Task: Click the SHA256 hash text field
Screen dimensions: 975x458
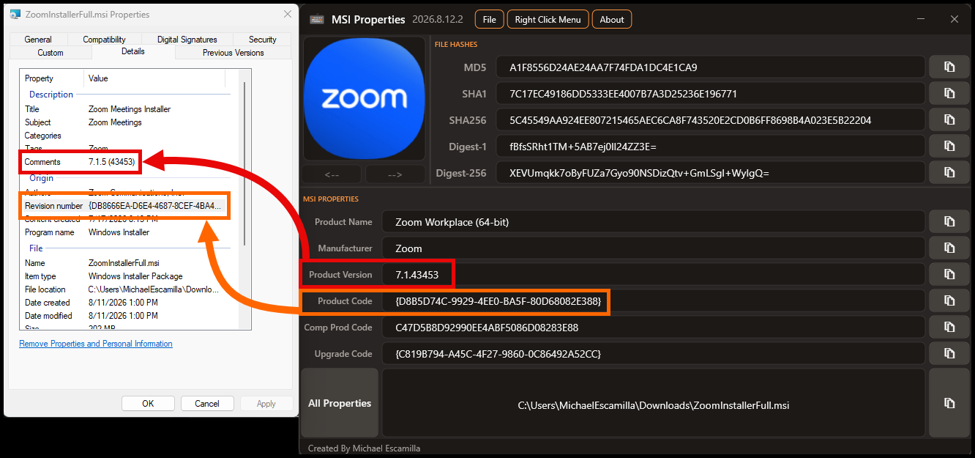Action: [710, 120]
